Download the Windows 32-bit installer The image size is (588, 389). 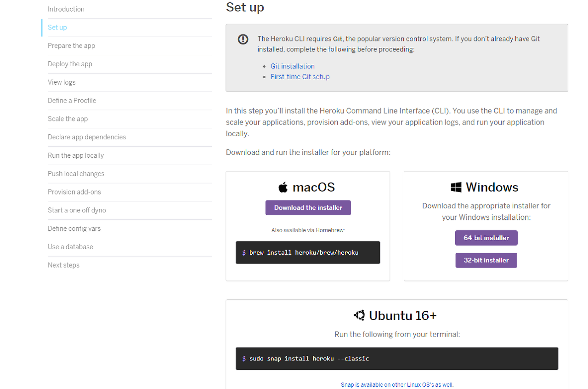pyautogui.click(x=486, y=260)
